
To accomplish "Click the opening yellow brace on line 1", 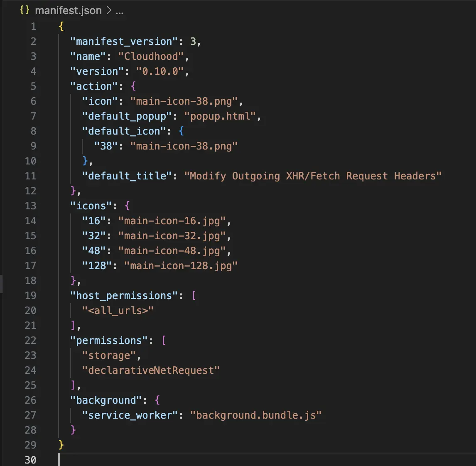I will pos(61,27).
